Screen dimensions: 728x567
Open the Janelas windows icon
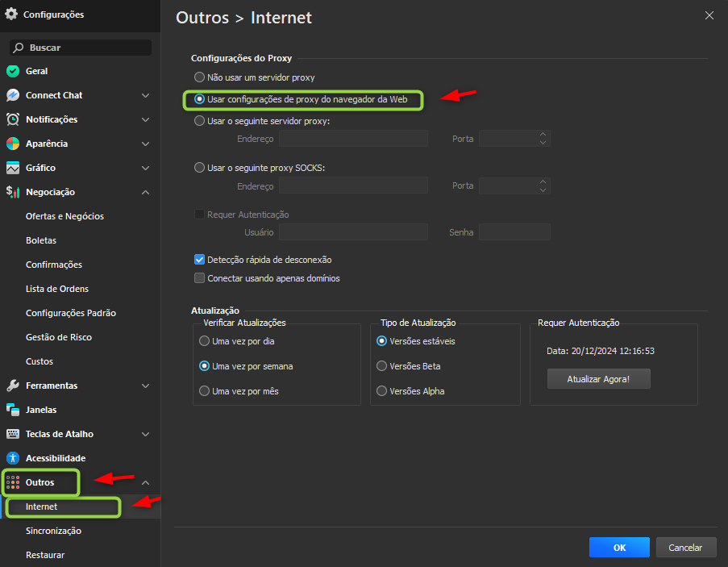[x=13, y=410]
